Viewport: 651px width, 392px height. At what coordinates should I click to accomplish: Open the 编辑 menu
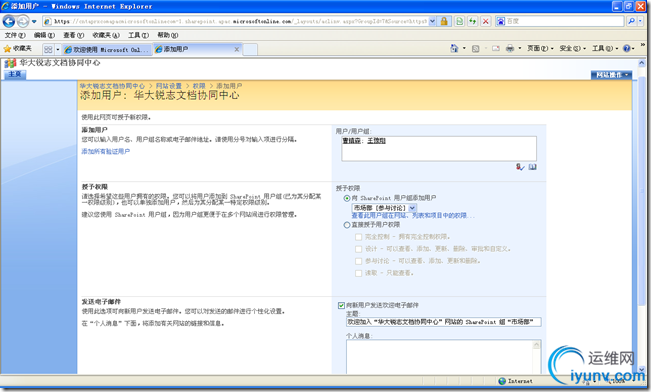point(44,35)
